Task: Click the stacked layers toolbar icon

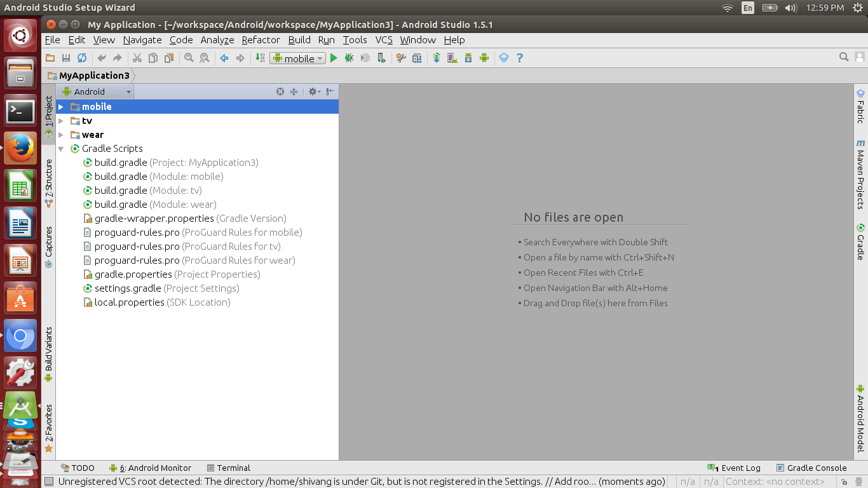Action: point(504,58)
